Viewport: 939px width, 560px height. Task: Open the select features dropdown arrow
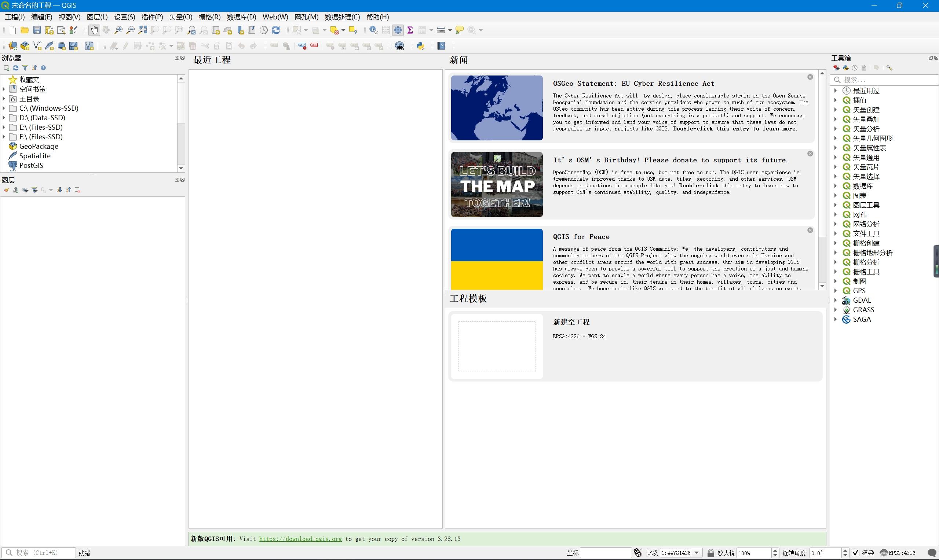[306, 30]
